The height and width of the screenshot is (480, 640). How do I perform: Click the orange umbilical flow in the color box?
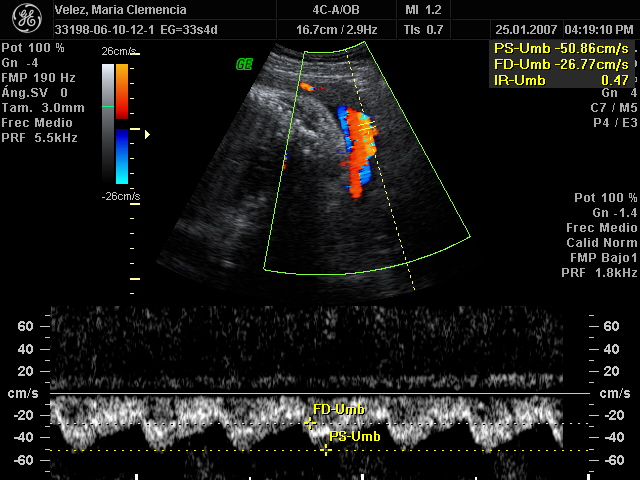click(x=355, y=160)
